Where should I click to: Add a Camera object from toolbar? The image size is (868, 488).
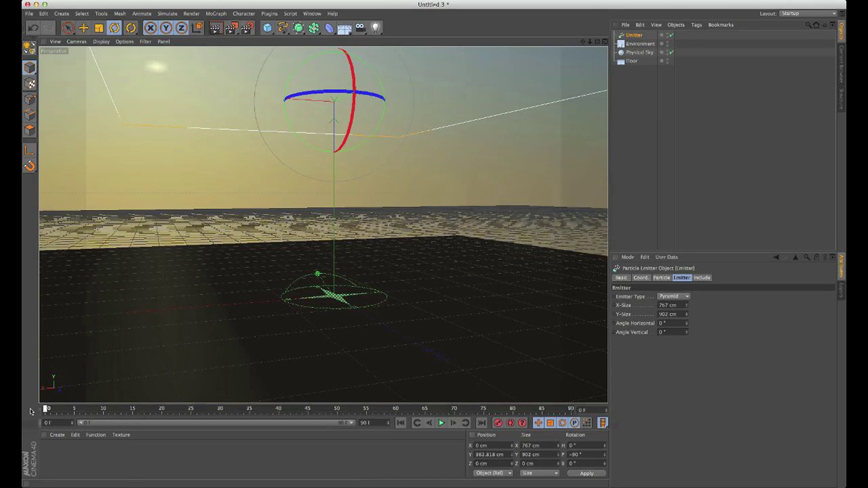pyautogui.click(x=360, y=28)
